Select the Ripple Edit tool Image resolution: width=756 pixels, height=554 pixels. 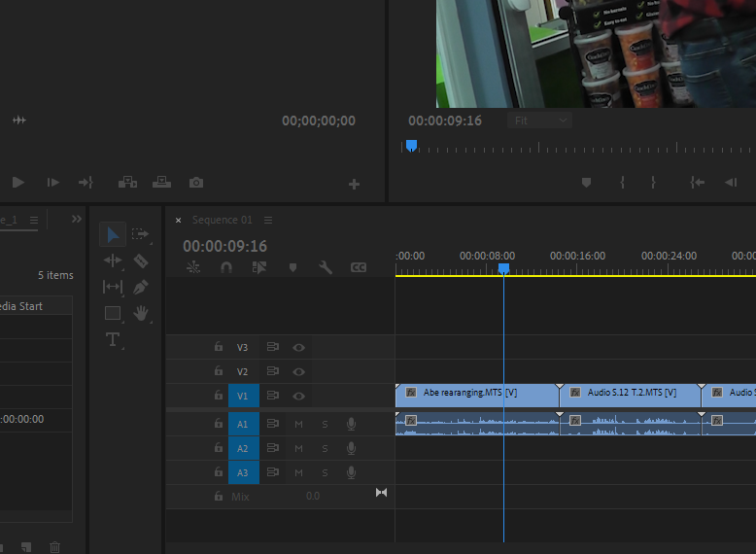(113, 260)
